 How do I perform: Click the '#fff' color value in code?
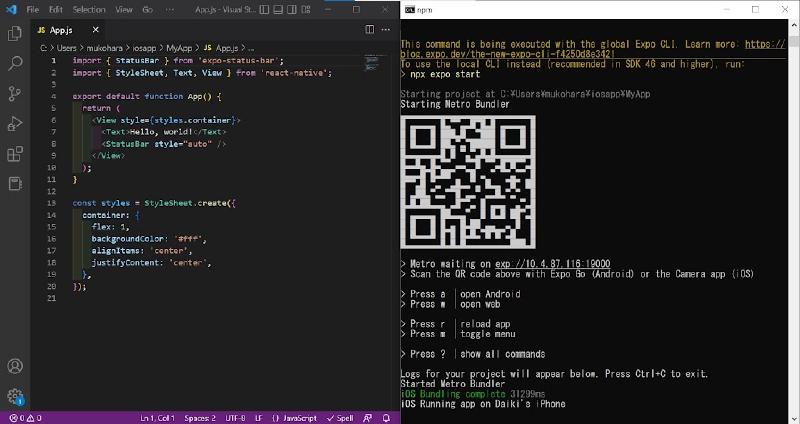[189, 239]
